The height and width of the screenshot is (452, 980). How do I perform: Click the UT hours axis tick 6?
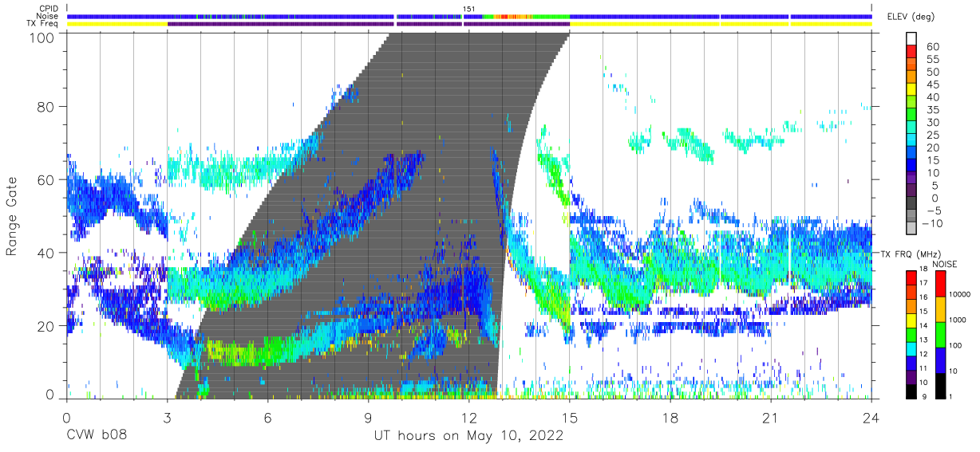267,417
